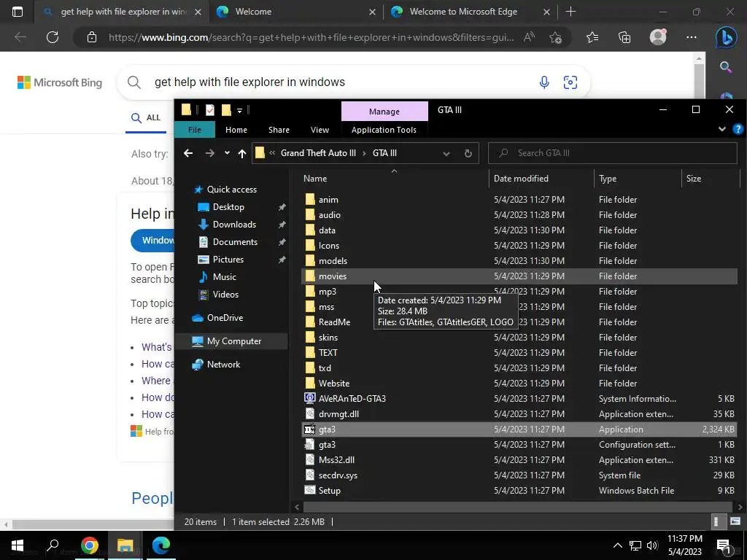Go back in File Explorer
This screenshot has width=747, height=560.
(x=188, y=153)
